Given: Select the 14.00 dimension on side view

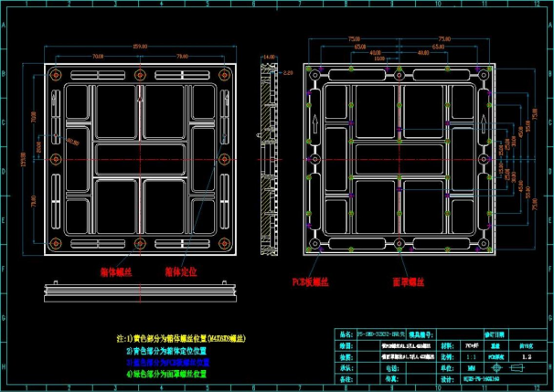Looking at the screenshot, I should 269,57.
